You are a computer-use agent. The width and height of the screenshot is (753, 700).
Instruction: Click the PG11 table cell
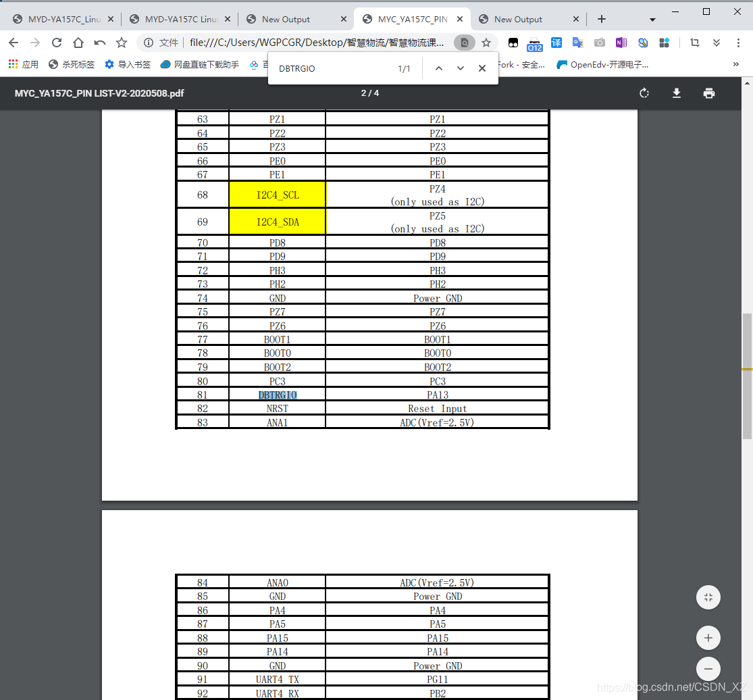(438, 680)
